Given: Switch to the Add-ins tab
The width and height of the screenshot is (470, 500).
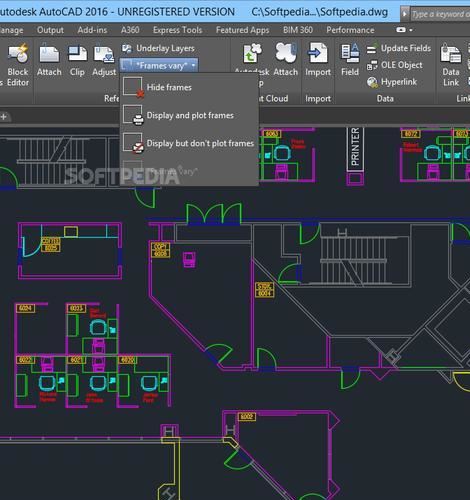Looking at the screenshot, I should (x=92, y=30).
